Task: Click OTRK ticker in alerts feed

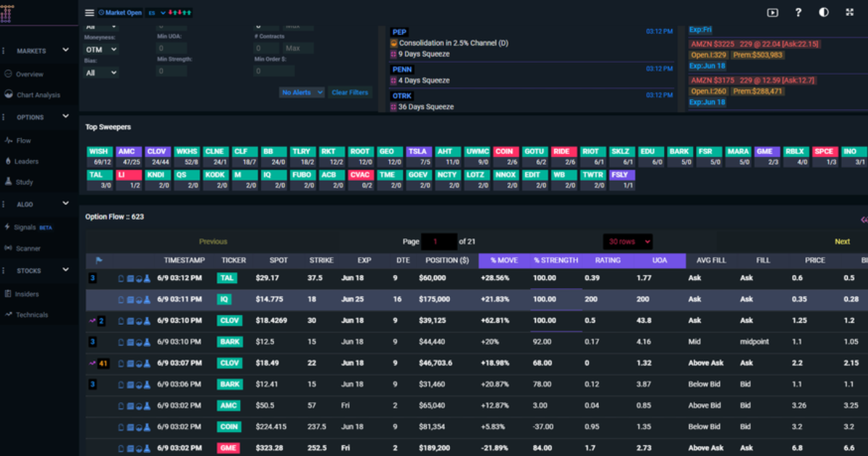Action: pos(402,96)
